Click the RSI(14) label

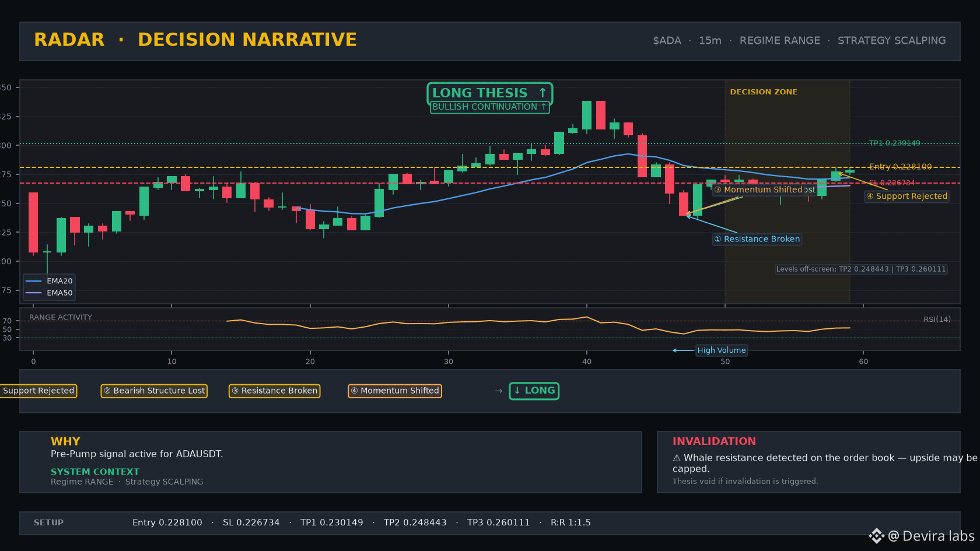[937, 320]
